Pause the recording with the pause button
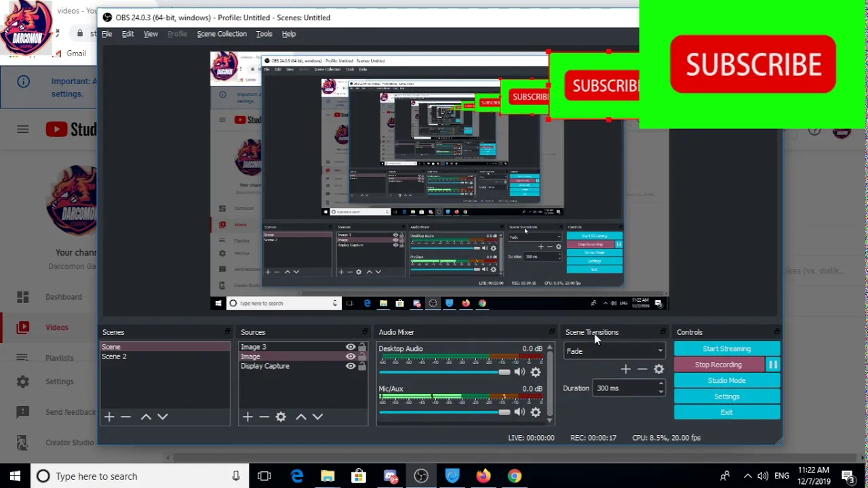This screenshot has width=868, height=488. pos(772,365)
